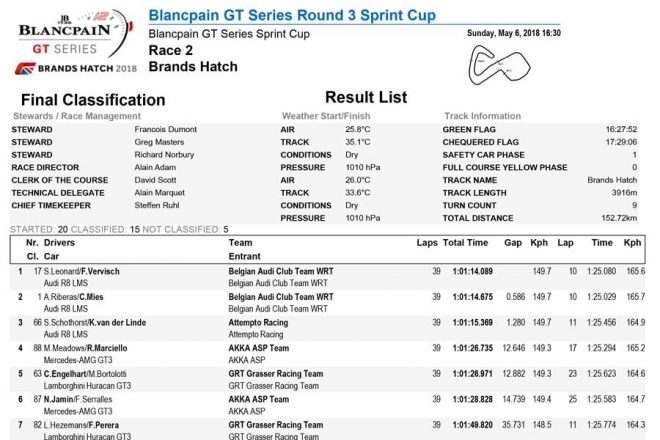The image size is (660, 440).
Task: Click the Drivers column header
Action: [59, 243]
